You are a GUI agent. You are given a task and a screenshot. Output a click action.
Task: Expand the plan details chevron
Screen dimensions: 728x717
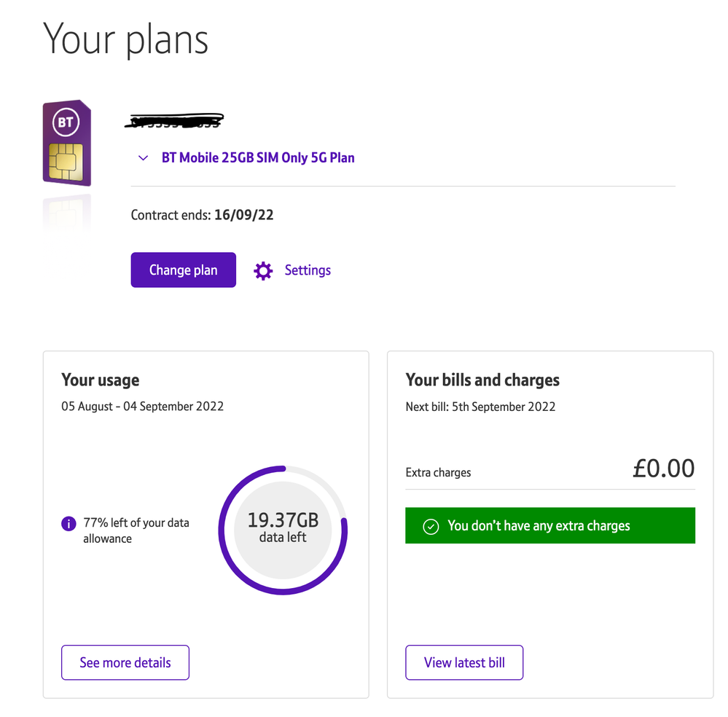(x=144, y=158)
